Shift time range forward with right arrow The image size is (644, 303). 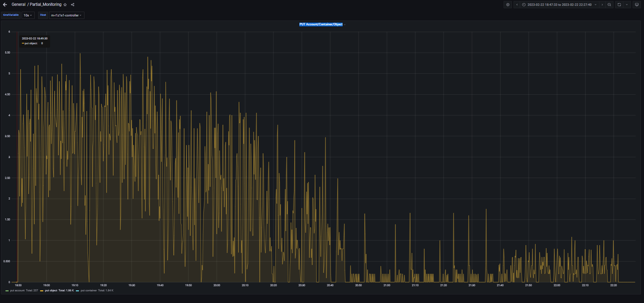(602, 5)
